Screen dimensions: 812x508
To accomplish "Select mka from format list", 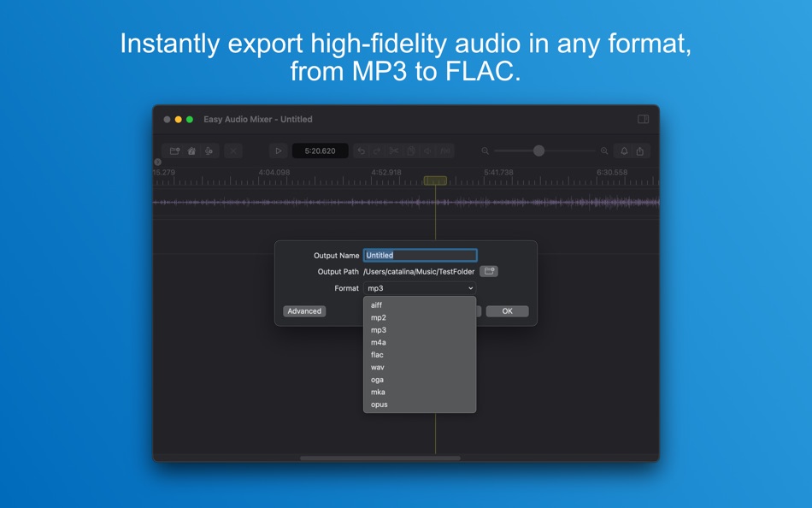I will [420, 392].
